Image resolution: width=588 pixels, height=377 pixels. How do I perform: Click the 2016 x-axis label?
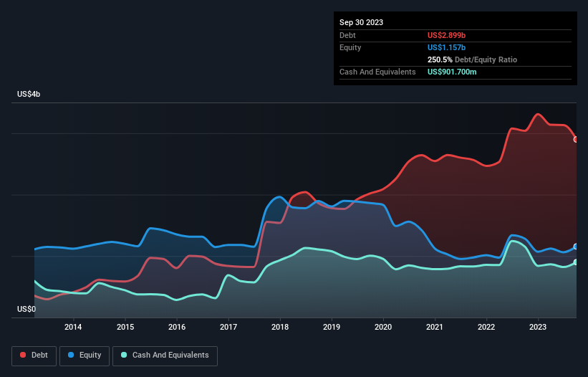click(x=177, y=327)
